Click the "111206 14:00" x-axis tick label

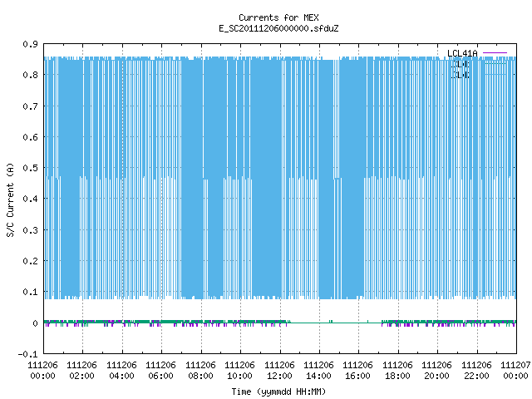coord(318,371)
